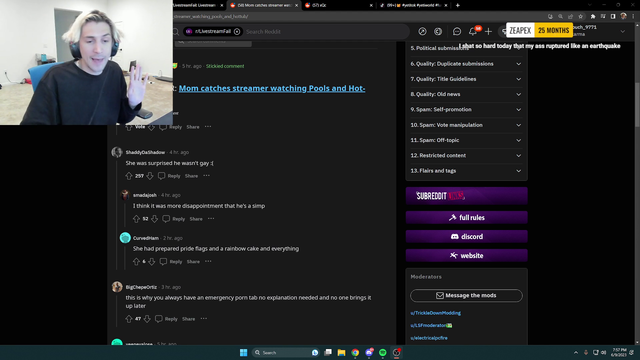Open the discord sidebar button
Image resolution: width=640 pixels, height=360 pixels.
[x=467, y=236]
